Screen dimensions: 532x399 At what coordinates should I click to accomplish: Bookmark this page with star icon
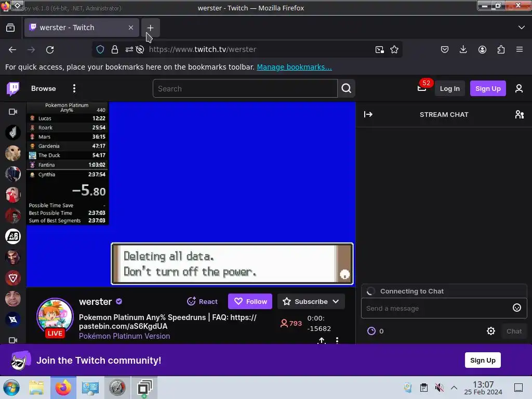394,49
